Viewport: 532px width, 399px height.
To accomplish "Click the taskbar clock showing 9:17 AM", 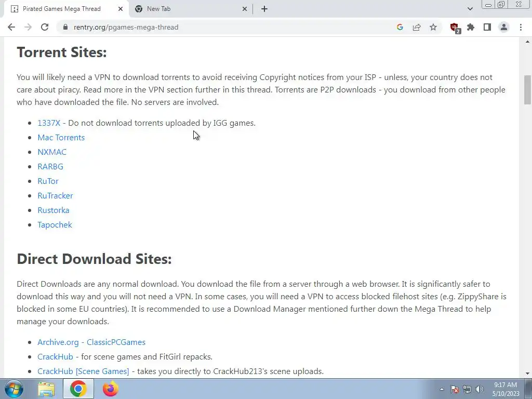I will click(506, 389).
